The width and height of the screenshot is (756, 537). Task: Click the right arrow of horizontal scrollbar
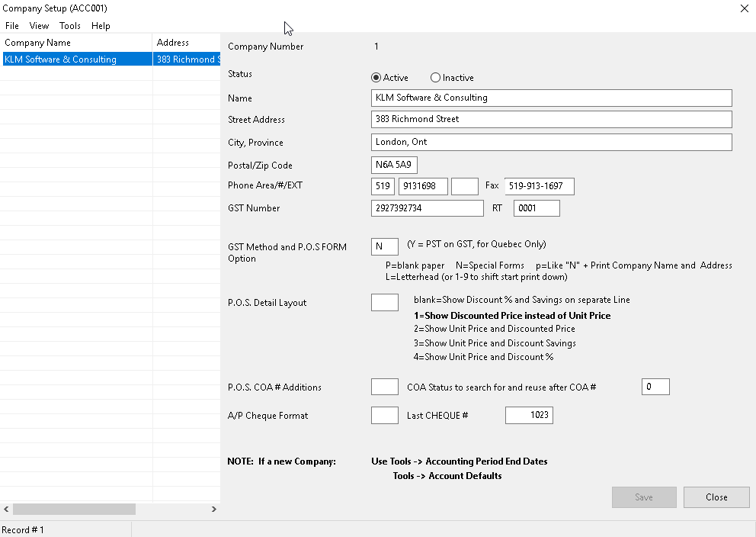pos(214,509)
